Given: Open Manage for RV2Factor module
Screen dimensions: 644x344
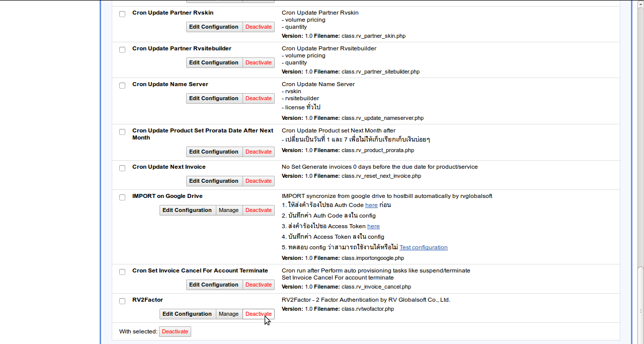Looking at the screenshot, I should 229,314.
